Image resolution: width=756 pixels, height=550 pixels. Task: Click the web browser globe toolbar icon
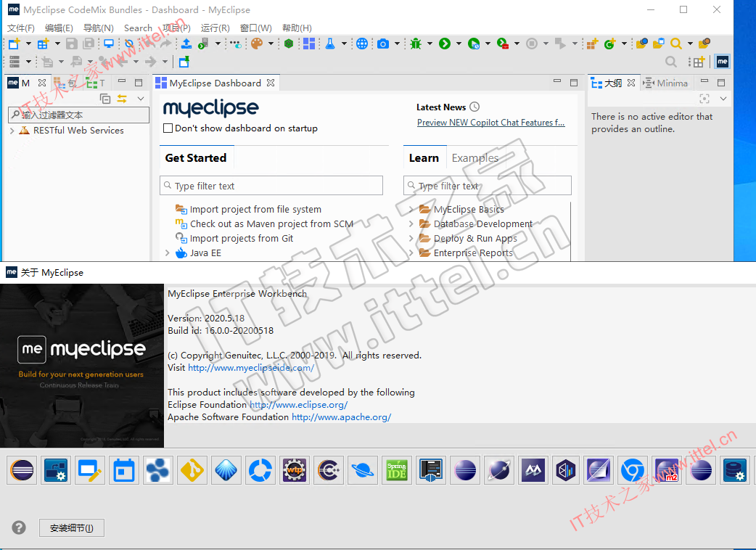[x=362, y=44]
